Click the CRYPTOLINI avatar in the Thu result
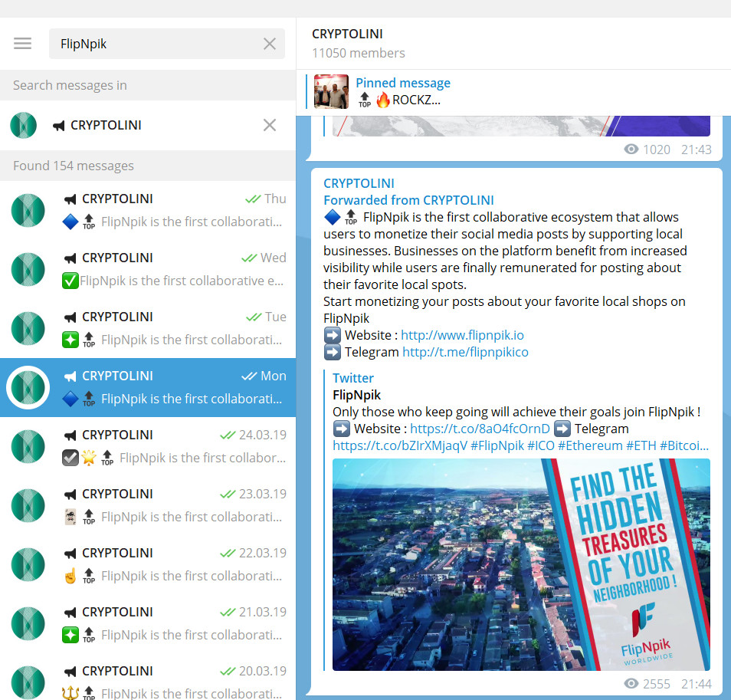 click(28, 210)
